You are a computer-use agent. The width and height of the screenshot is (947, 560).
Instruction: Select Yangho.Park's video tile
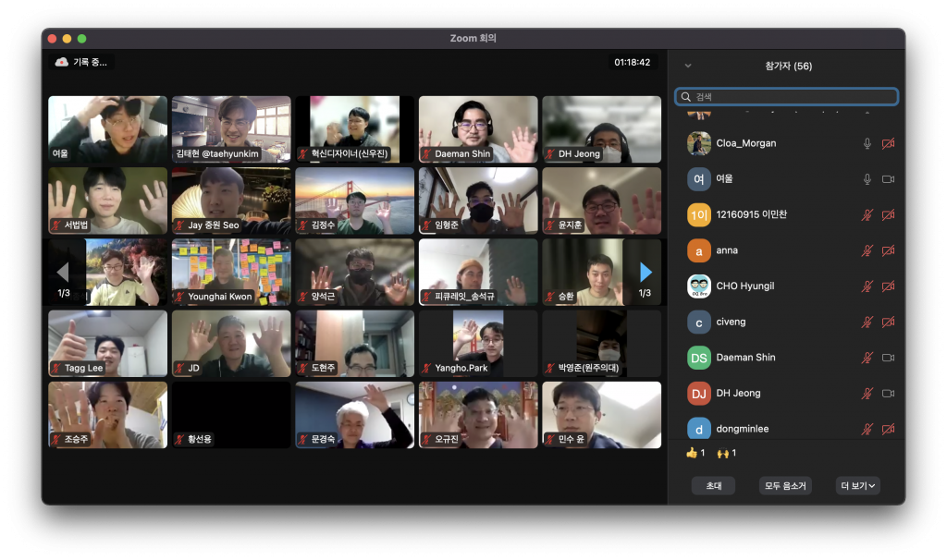478,344
